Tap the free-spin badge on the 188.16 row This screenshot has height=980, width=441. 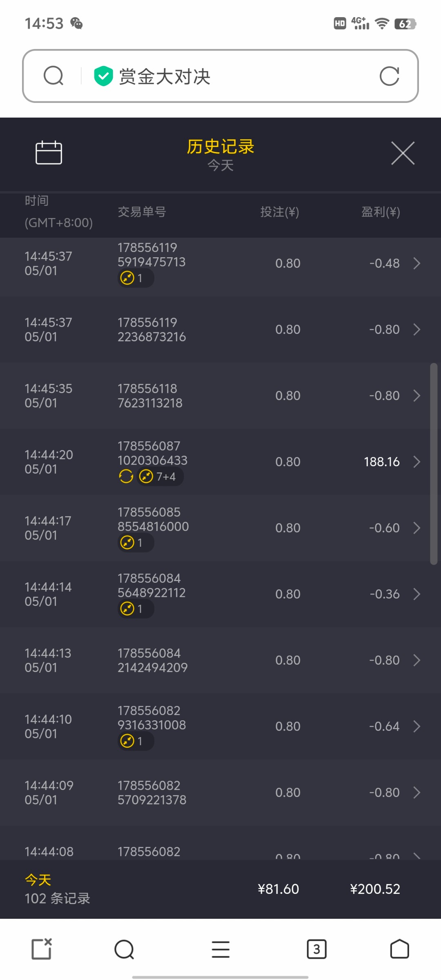126,476
